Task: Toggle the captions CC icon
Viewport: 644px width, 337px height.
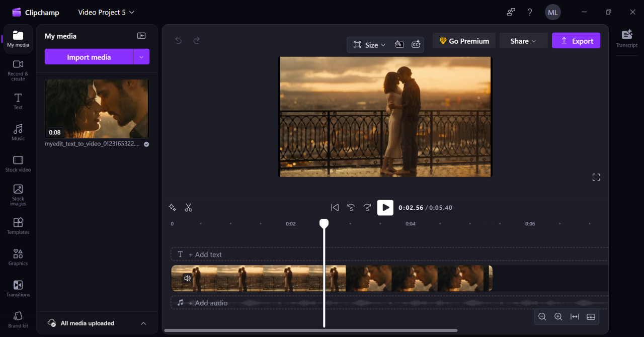Action: [416, 44]
